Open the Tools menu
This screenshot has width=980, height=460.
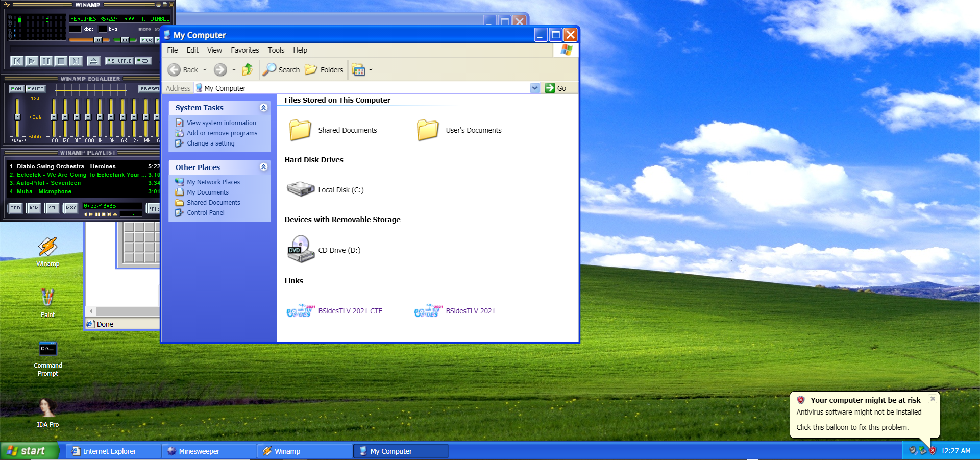(276, 50)
